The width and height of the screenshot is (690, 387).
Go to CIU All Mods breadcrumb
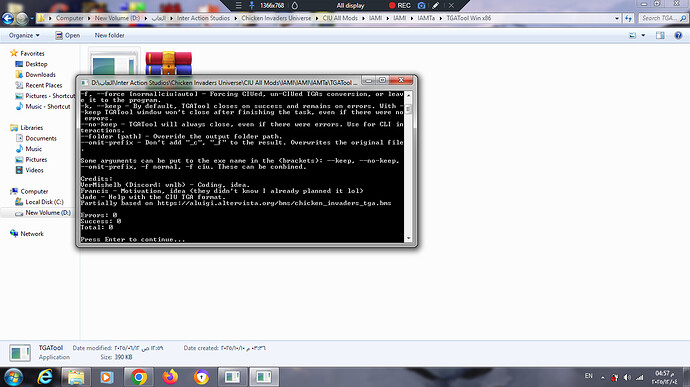pos(340,18)
